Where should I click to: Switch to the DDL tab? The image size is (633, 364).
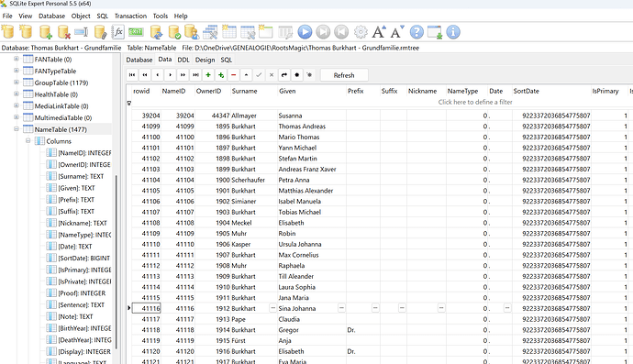coord(183,60)
